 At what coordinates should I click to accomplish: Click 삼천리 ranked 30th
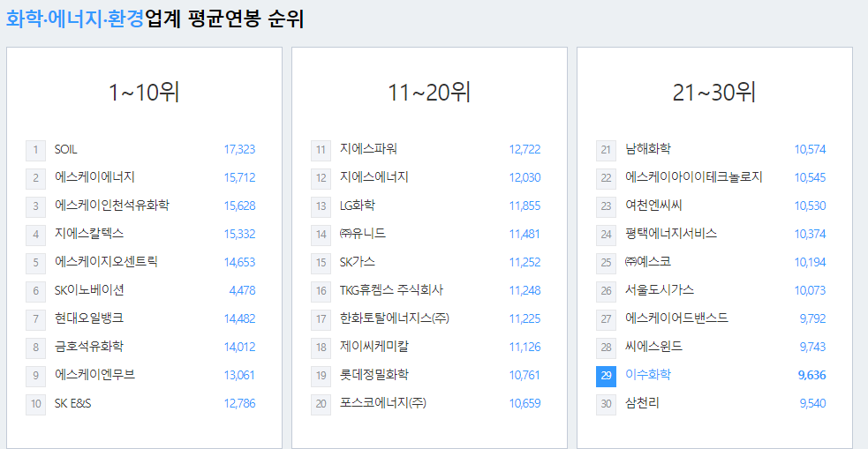642,404
